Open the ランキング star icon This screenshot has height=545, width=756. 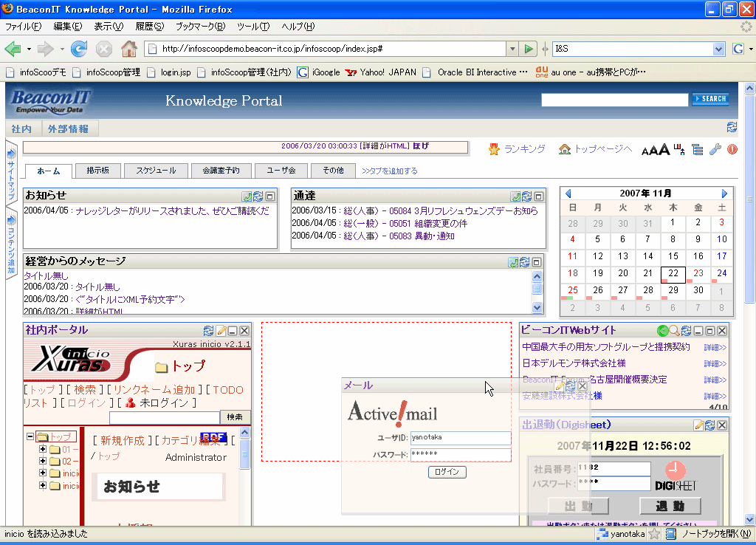494,149
